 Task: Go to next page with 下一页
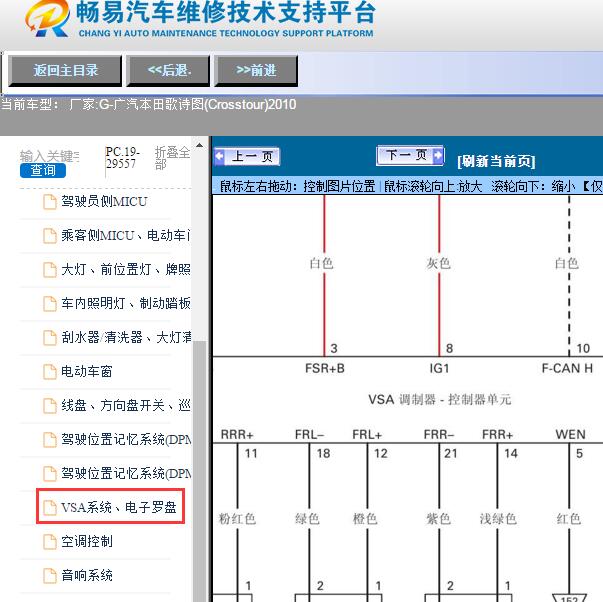[410, 155]
